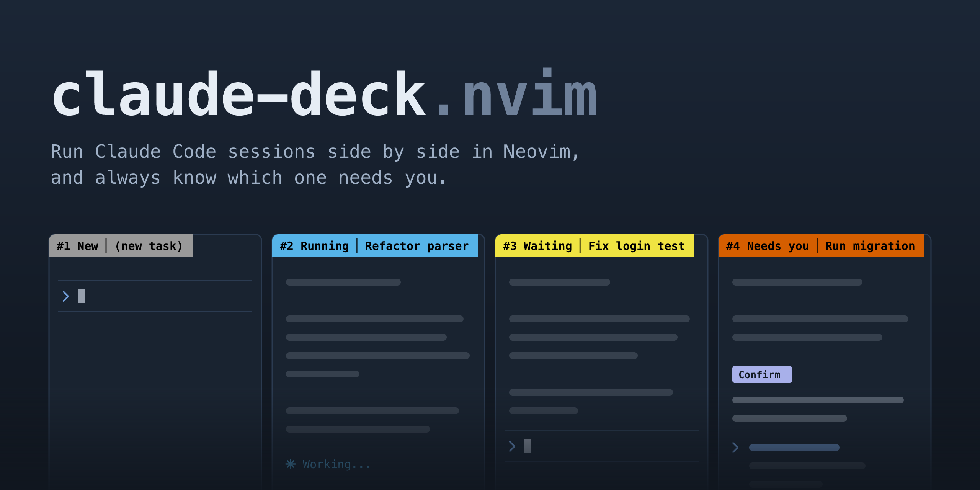The image size is (980, 490).
Task: Click the spinner asterisk next to Working...
Action: click(x=291, y=464)
